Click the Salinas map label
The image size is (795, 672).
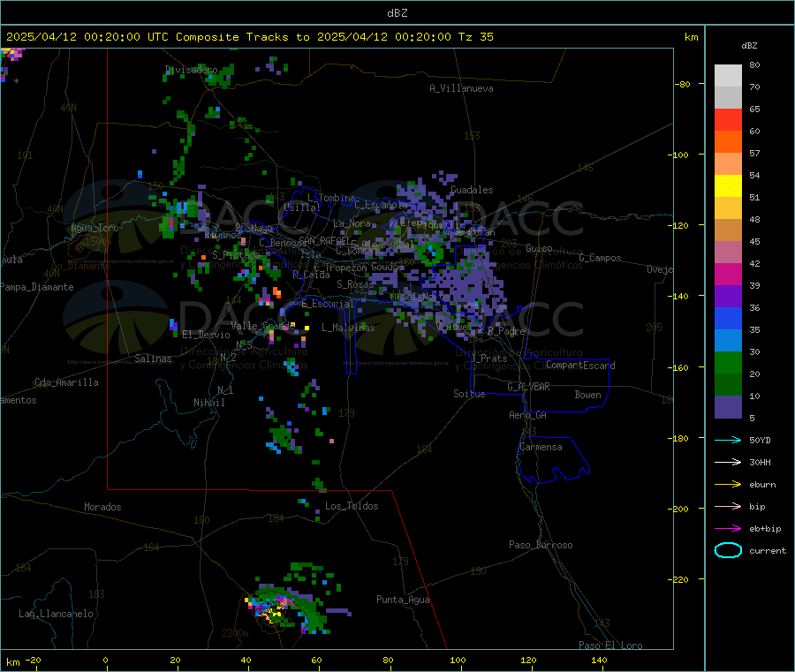[153, 359]
